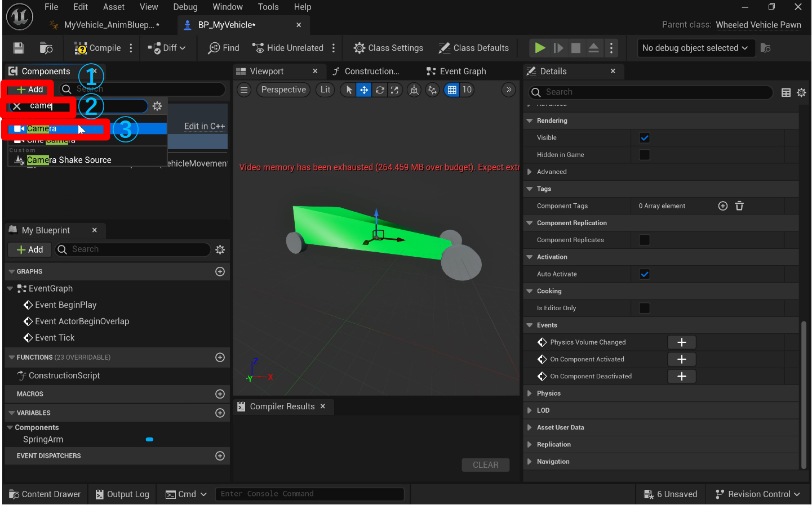
Task: Select Camera from the component list
Action: (87, 128)
